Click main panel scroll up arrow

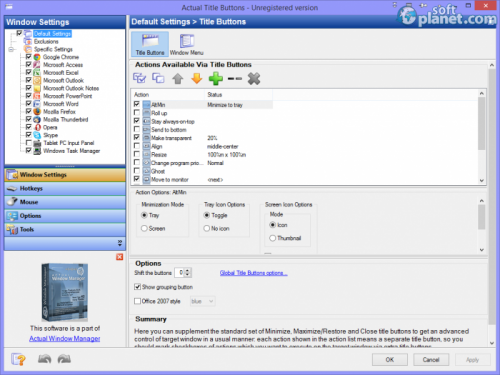click(492, 65)
